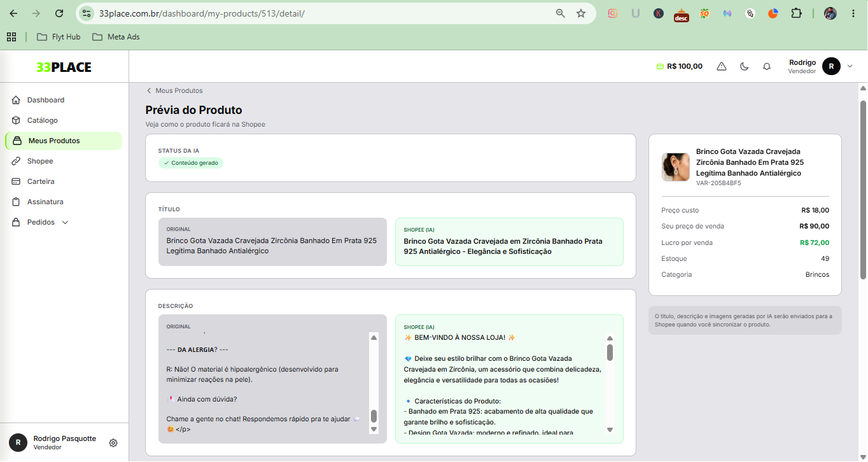Go to Dashboard in the sidebar
Viewport: 868px width, 462px height.
[64, 100]
